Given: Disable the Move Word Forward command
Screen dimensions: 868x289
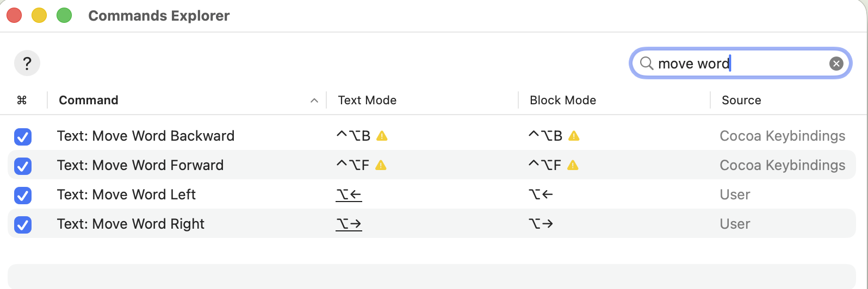Looking at the screenshot, I should (23, 166).
